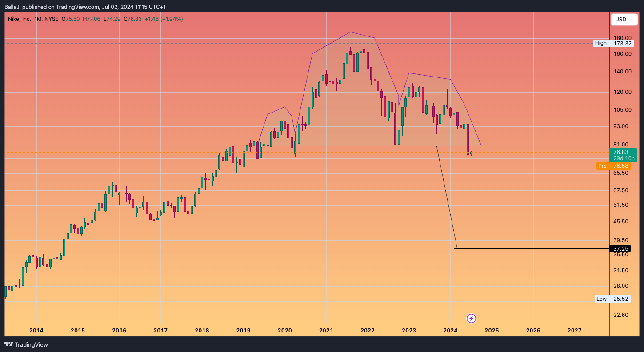Click 180.00 on the price axis
This screenshot has height=352, width=644.
pyautogui.click(x=622, y=38)
